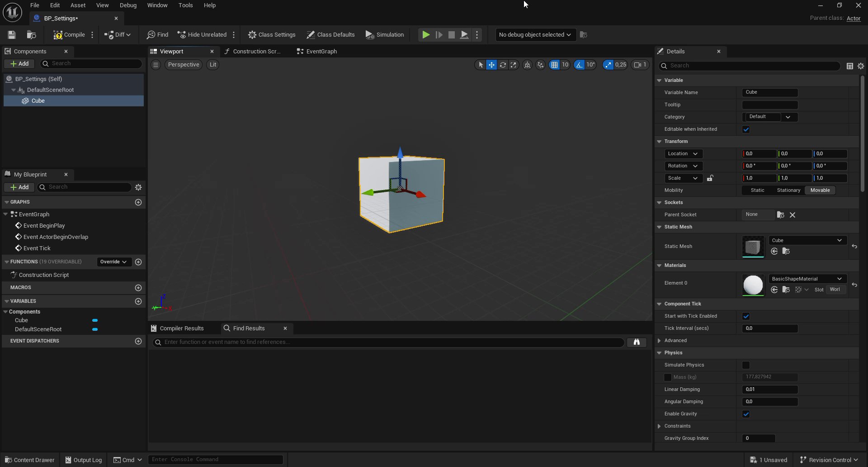
Task: Add new item in My Blueprint panel
Action: (19, 187)
